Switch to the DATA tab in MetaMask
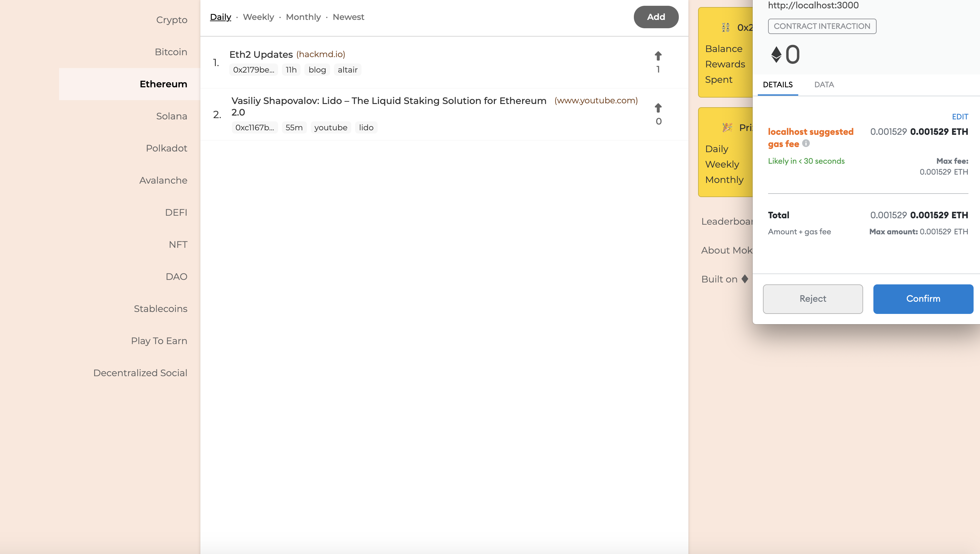Screen dimensions: 980x554 pos(824,84)
